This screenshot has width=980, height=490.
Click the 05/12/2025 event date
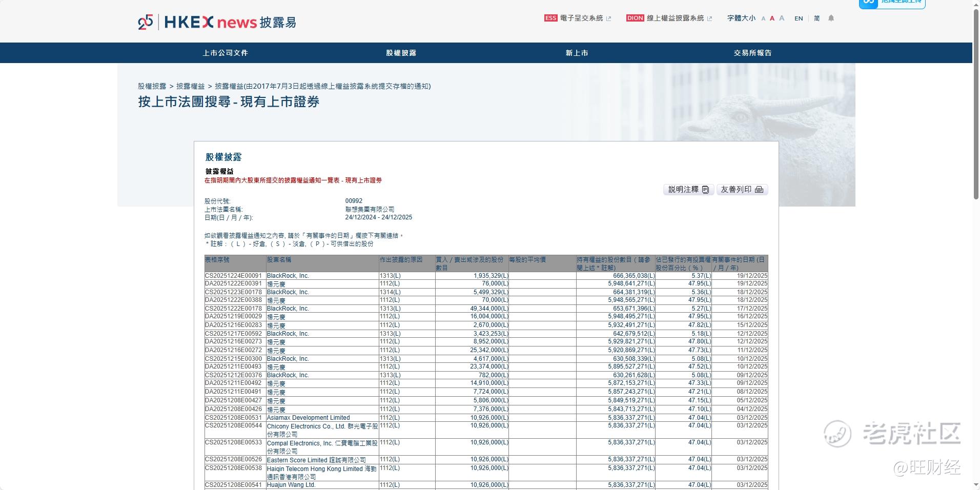(x=752, y=400)
